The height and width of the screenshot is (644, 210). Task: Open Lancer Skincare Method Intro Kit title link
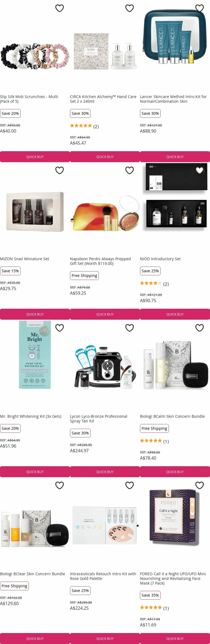click(173, 99)
